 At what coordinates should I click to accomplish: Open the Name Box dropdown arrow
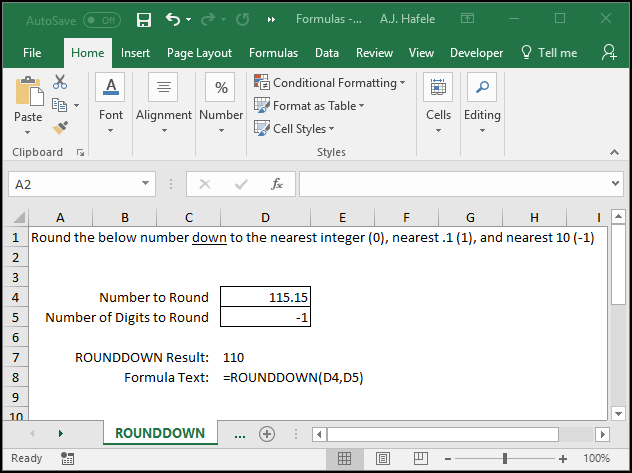click(145, 184)
